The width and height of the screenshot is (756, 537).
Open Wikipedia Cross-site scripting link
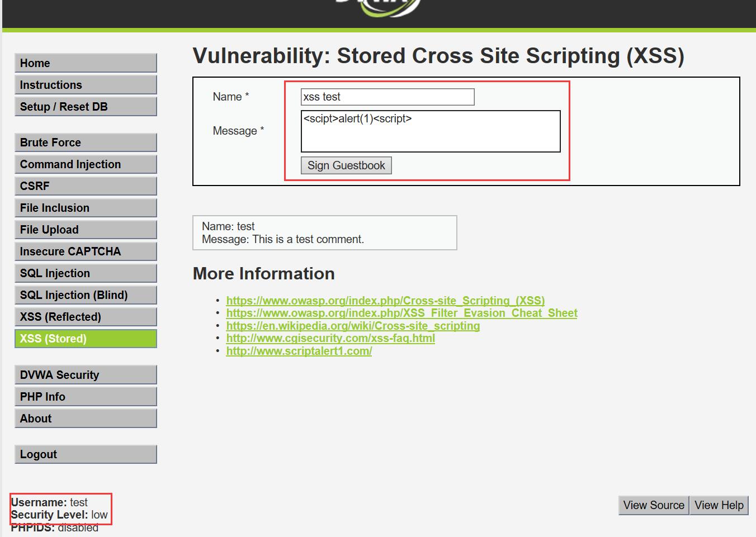353,326
